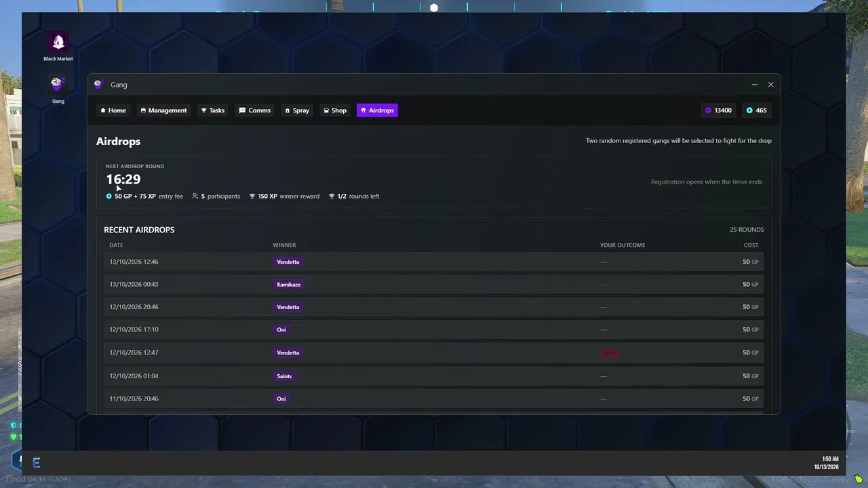This screenshot has width=868, height=488.
Task: Click the 13400 purple currency balance
Action: click(x=719, y=110)
